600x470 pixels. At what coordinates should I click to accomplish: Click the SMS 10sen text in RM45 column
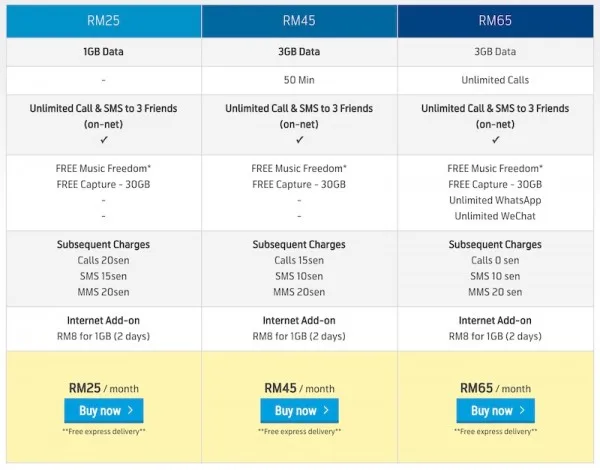299,276
